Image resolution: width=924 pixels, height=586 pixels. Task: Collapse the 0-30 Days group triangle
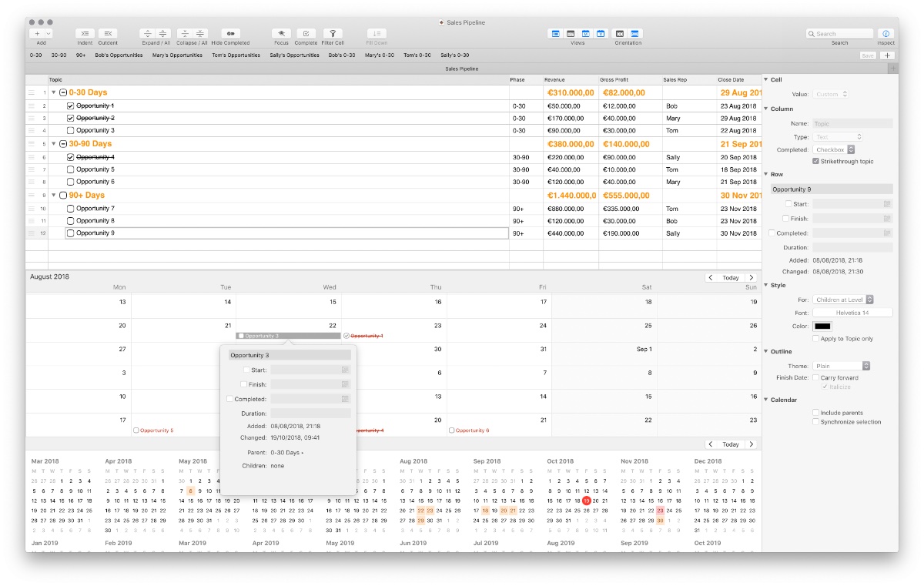click(x=53, y=92)
